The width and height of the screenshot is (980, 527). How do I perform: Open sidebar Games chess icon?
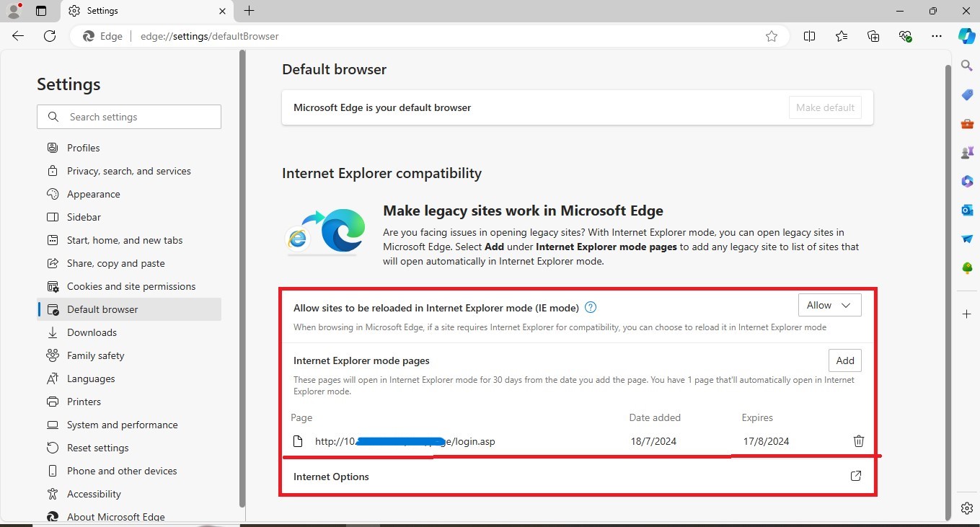pos(967,153)
